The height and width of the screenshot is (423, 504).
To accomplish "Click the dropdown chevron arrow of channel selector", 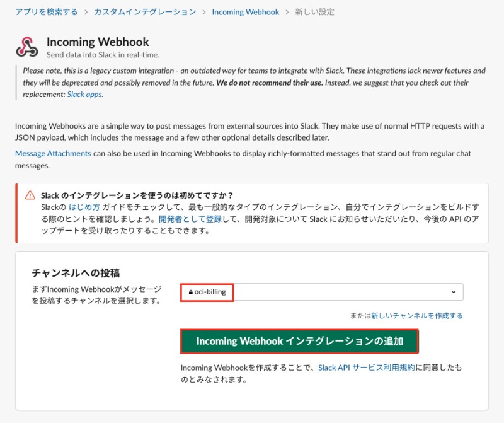I will point(454,293).
